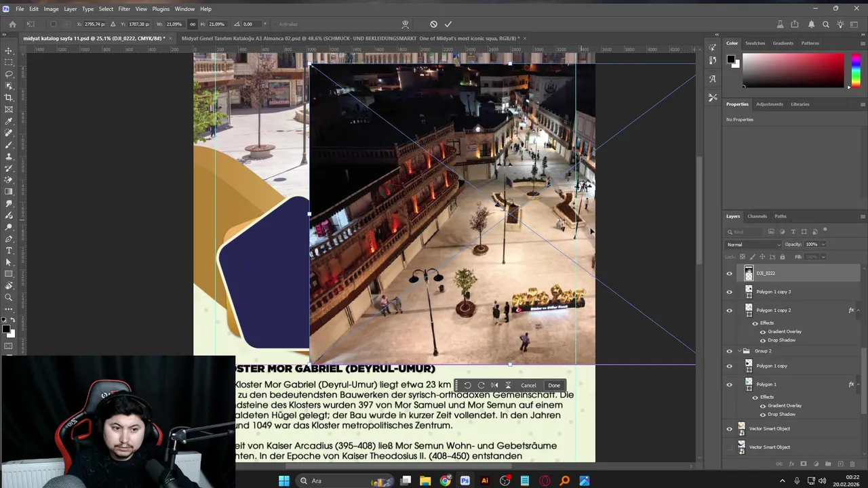Cancel transform using the circle-slash icon
Image resolution: width=868 pixels, height=488 pixels.
pyautogui.click(x=433, y=24)
